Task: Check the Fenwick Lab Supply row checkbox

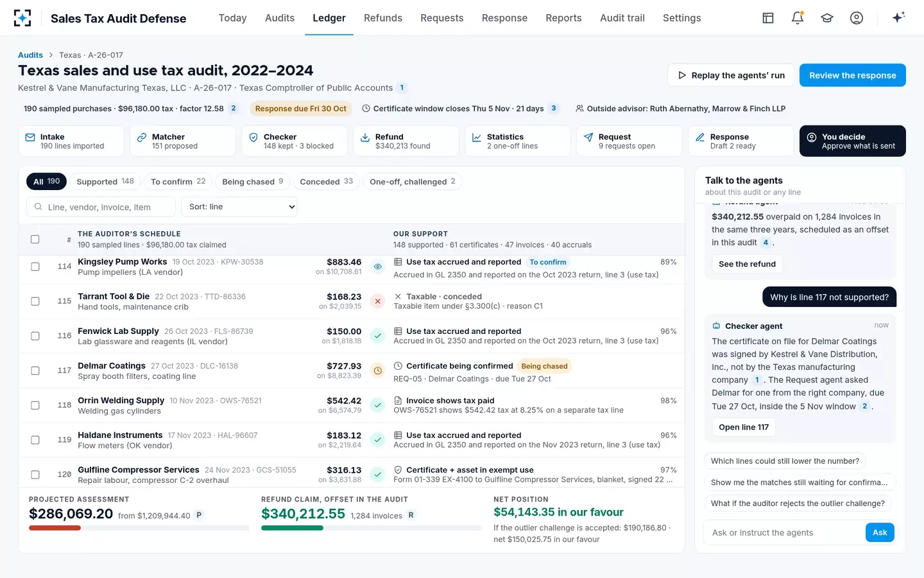Action: pos(35,336)
